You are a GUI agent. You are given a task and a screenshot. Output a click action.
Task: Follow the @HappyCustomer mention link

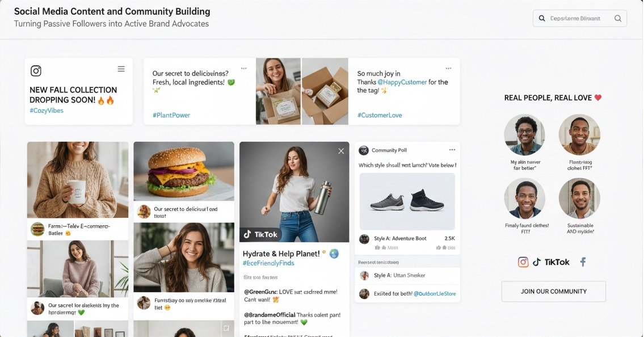tap(402, 82)
